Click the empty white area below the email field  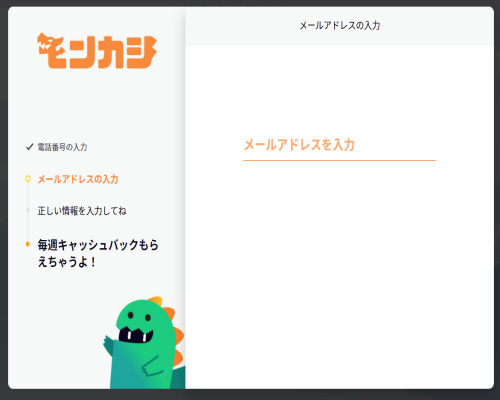[339, 273]
